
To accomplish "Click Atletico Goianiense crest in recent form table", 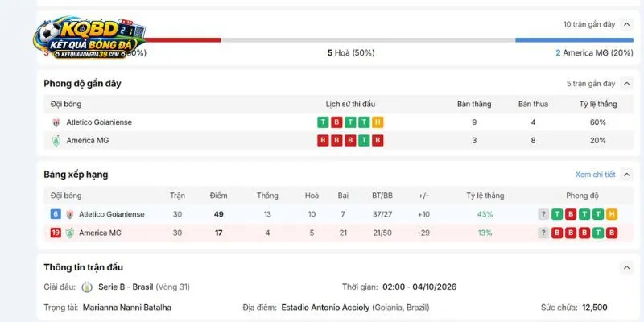I will point(56,122).
